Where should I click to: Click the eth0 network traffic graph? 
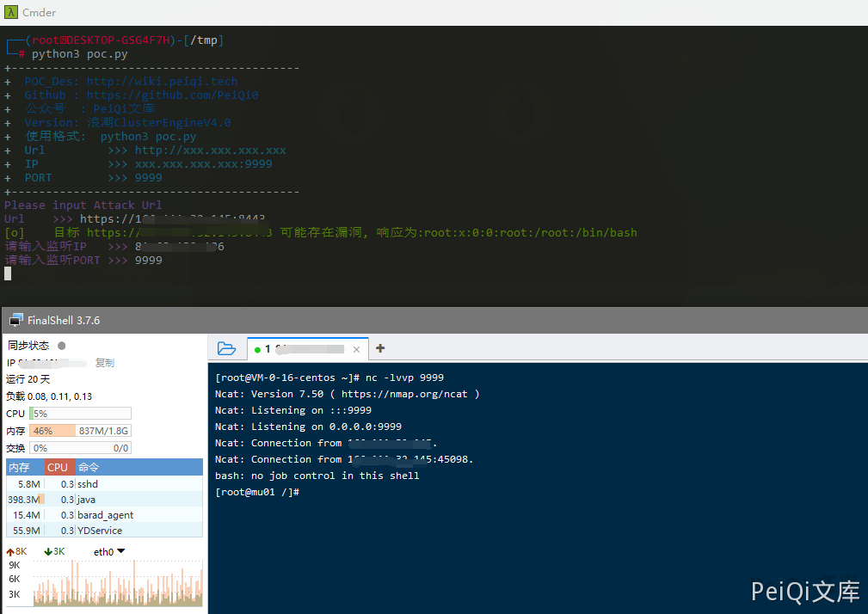(x=118, y=582)
